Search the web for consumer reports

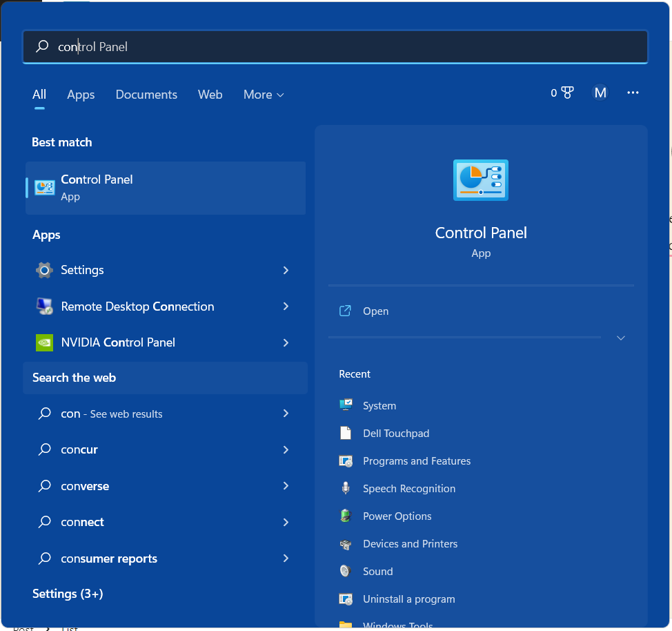pos(166,558)
